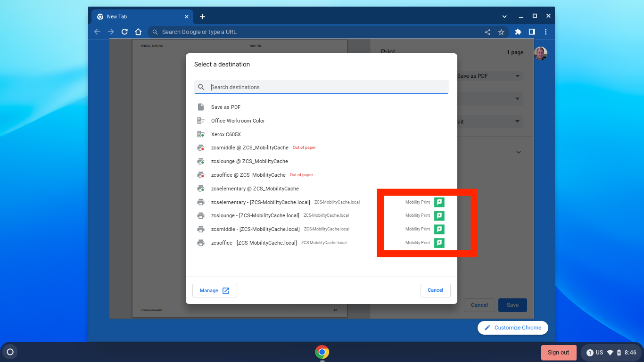Click the Chrome icon on the shelf
The image size is (644, 362).
pos(322,352)
